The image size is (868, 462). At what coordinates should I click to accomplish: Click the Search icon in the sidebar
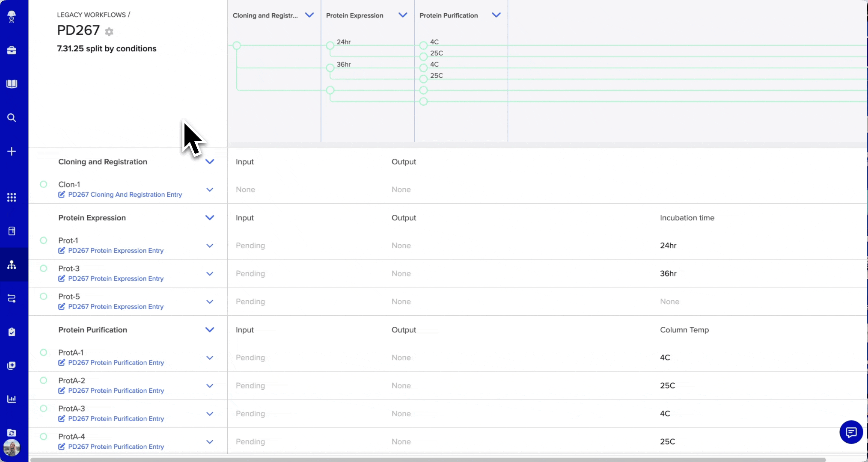12,118
